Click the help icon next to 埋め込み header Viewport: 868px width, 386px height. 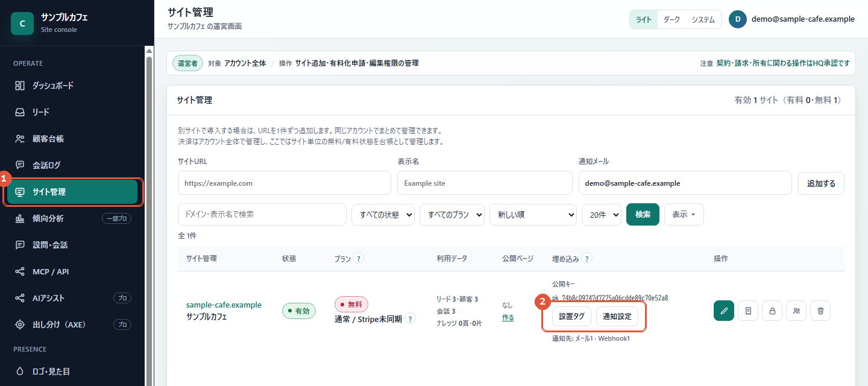587,258
